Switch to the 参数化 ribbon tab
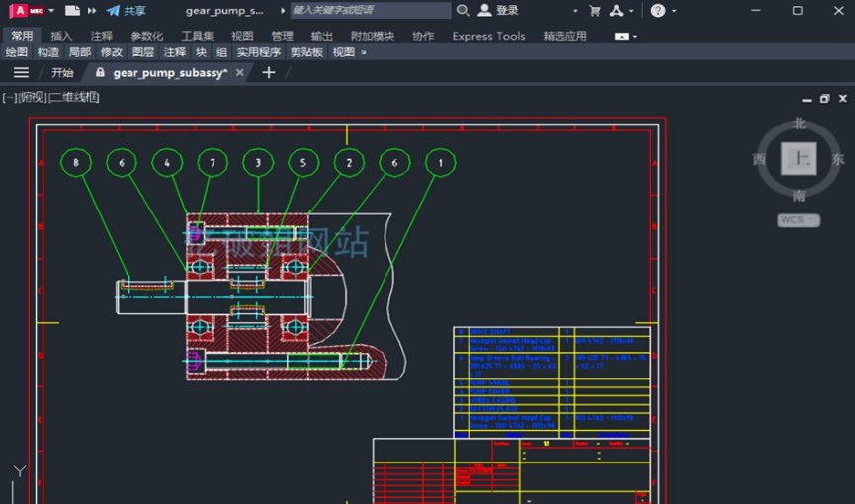Viewport: 855px width, 504px height. pos(147,36)
